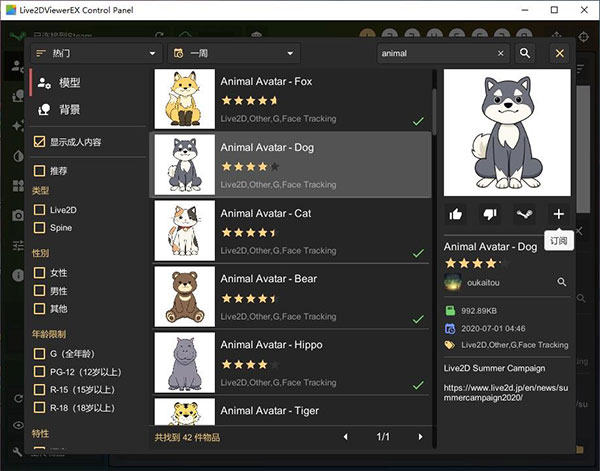Clear the 'animal' search text
Screen dimensions: 600x471
point(501,53)
